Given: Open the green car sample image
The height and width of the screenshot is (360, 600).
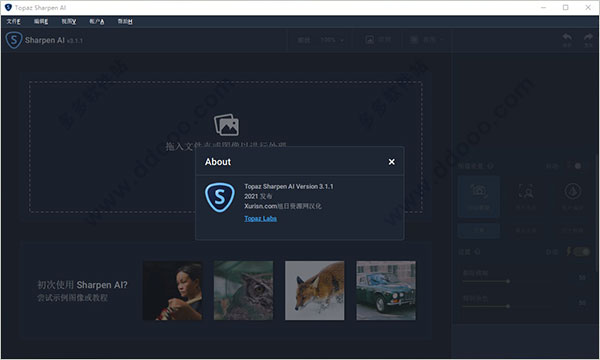Looking at the screenshot, I should click(386, 290).
